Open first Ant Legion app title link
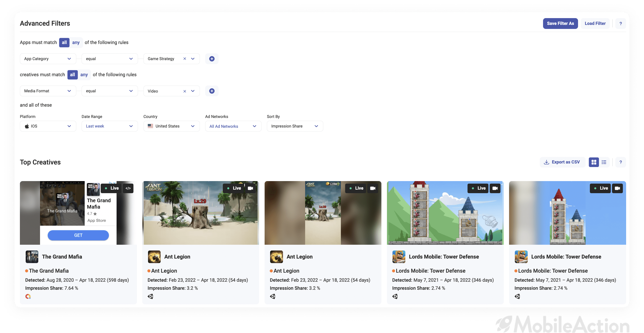The width and height of the screenshot is (644, 333). click(x=177, y=257)
